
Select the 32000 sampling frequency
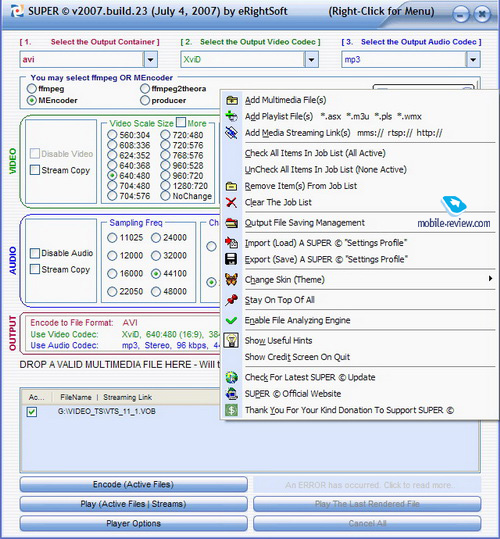(156, 255)
